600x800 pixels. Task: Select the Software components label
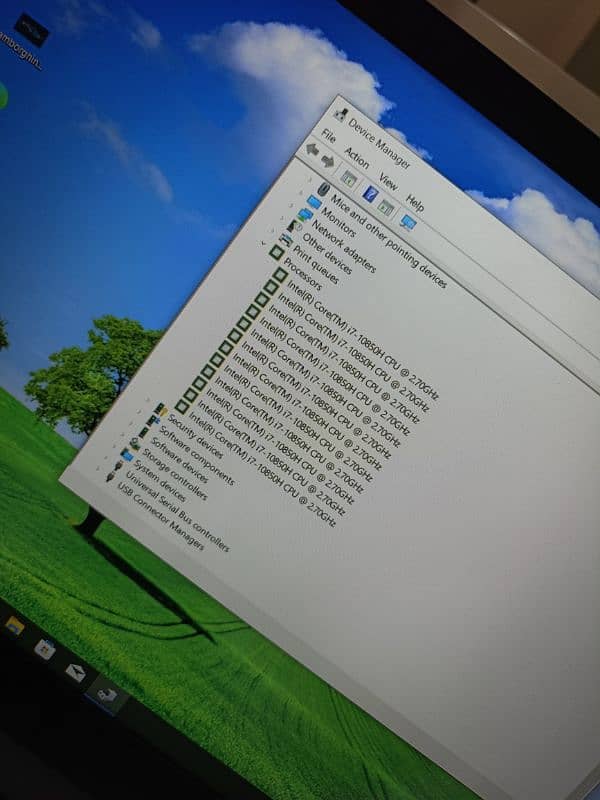(x=196, y=456)
